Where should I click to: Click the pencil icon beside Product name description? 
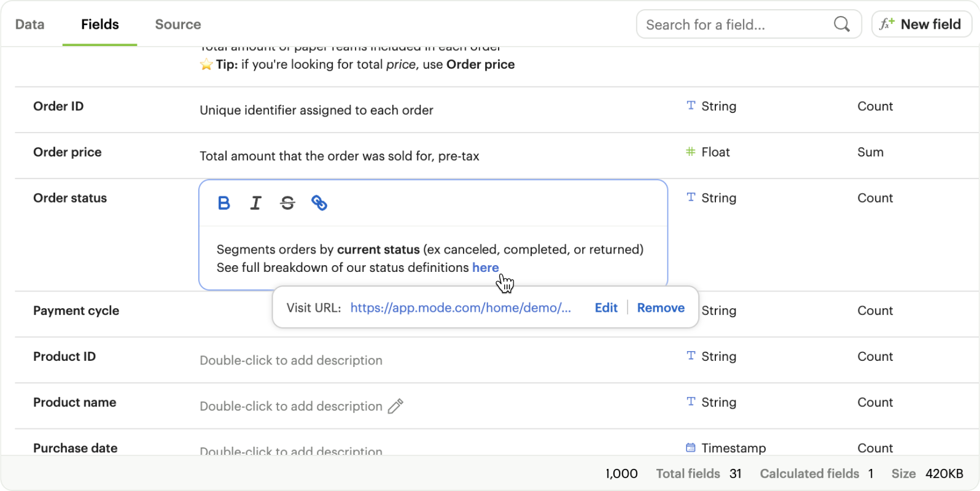click(x=395, y=406)
